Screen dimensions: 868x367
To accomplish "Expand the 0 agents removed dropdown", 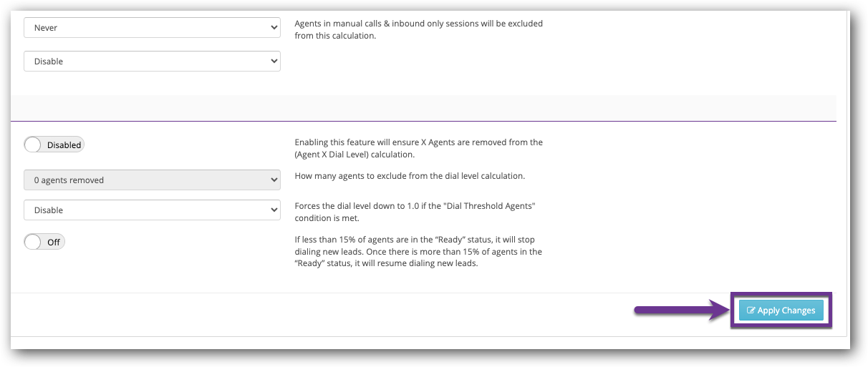I will coord(152,180).
